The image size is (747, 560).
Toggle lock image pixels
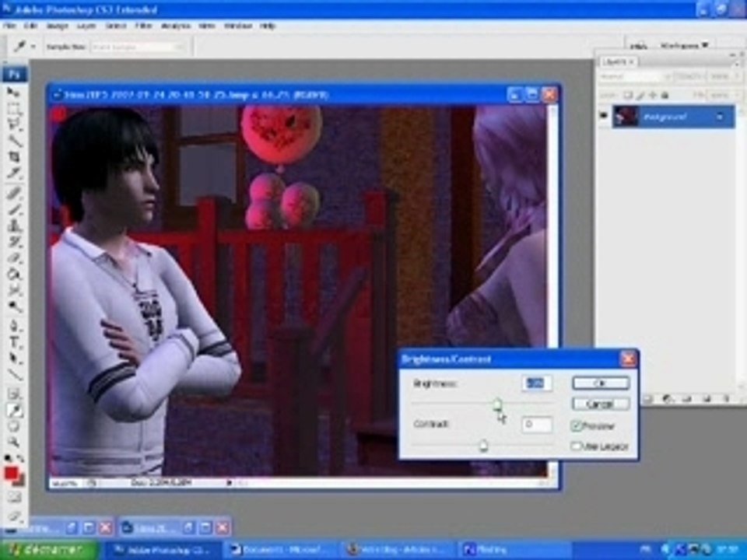tap(640, 96)
